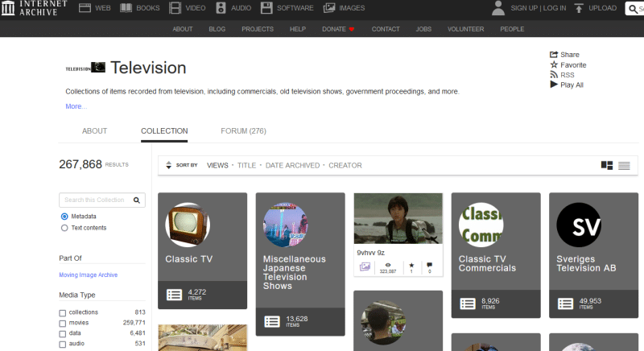
Task: Open the Moving Image Archive link
Action: [x=88, y=275]
